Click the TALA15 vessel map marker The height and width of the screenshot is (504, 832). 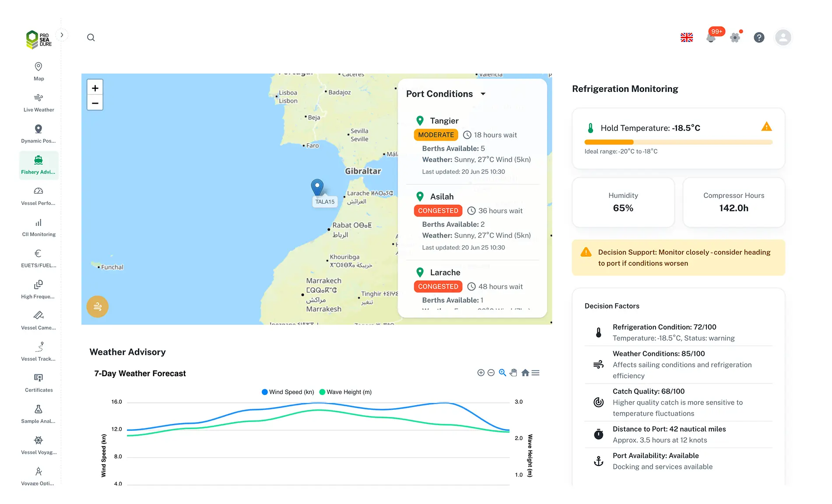(x=317, y=187)
